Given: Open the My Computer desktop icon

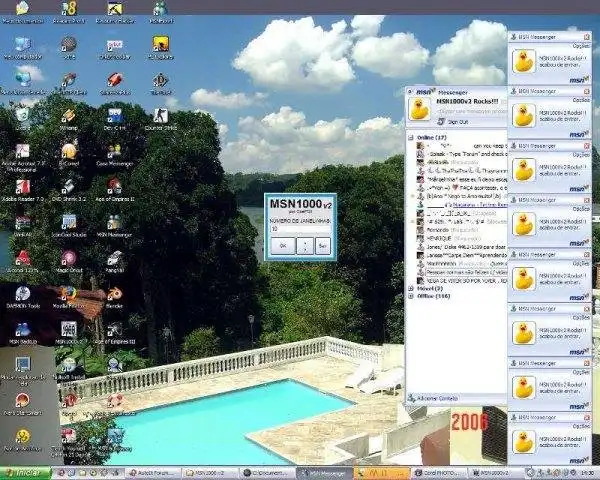Looking at the screenshot, I should click(23, 48).
